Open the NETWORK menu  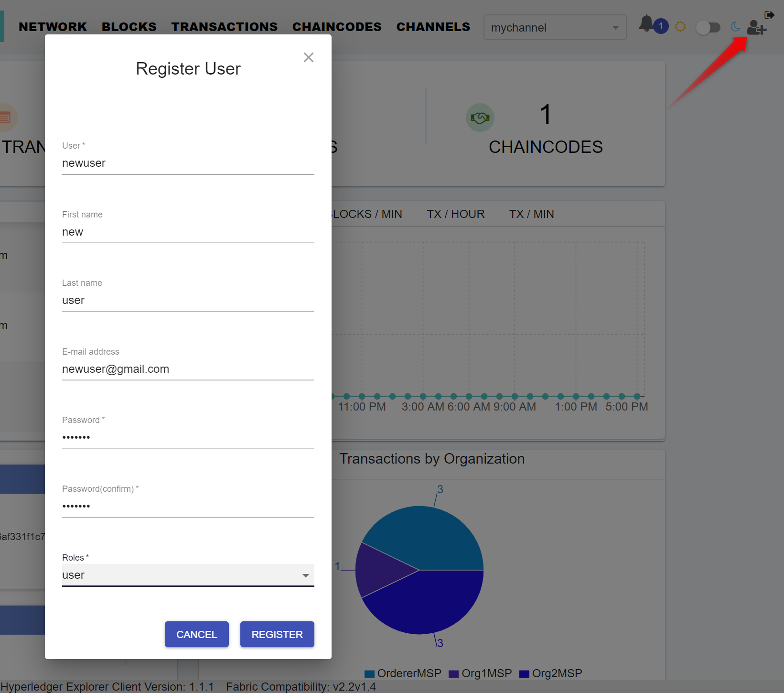click(53, 27)
